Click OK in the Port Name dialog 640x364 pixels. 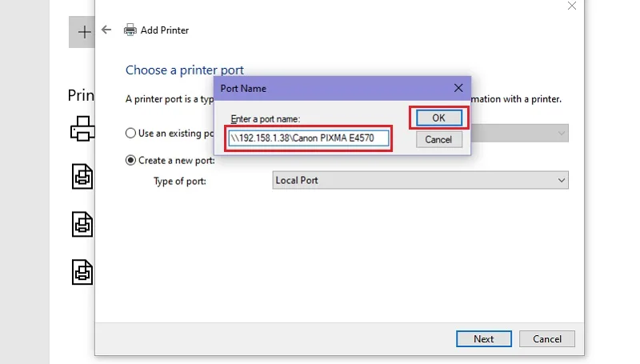click(x=438, y=118)
